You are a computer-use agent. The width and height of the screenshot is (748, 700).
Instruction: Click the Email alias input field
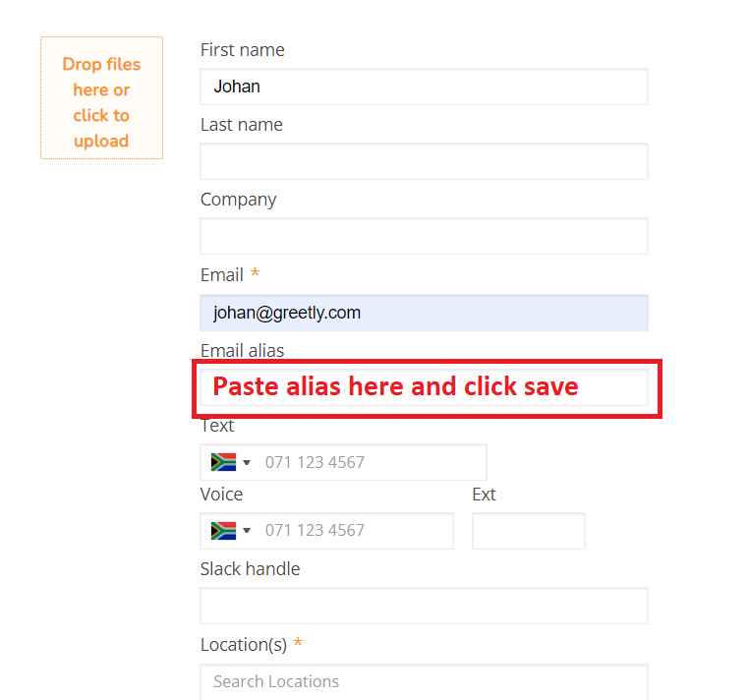424,387
